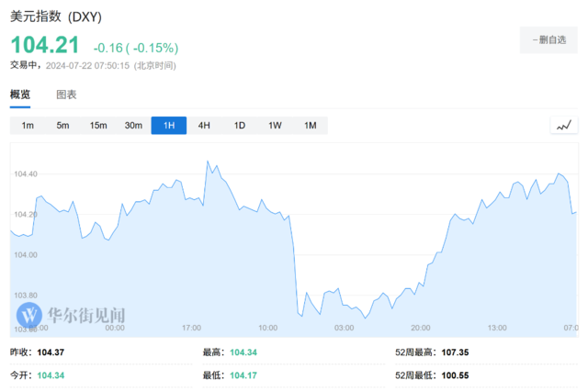Image resolution: width=588 pixels, height=391 pixels.
Task: Click the chart's highest peak point
Action: pos(208,162)
